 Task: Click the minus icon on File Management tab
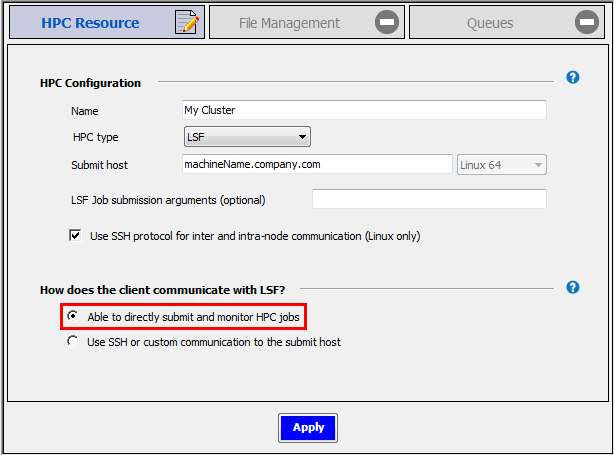click(387, 23)
